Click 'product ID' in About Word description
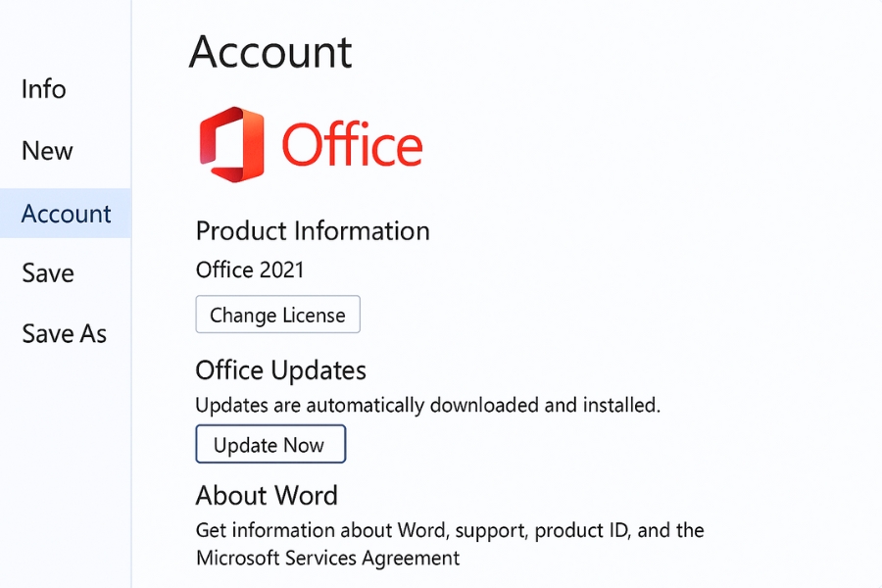Viewport: 882px width, 588px height. tap(582, 531)
